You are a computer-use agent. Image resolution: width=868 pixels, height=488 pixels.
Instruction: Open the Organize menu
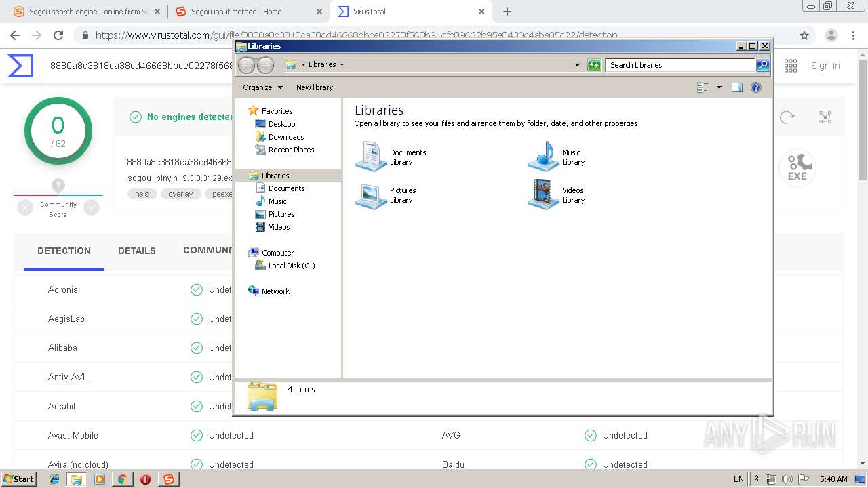262,87
